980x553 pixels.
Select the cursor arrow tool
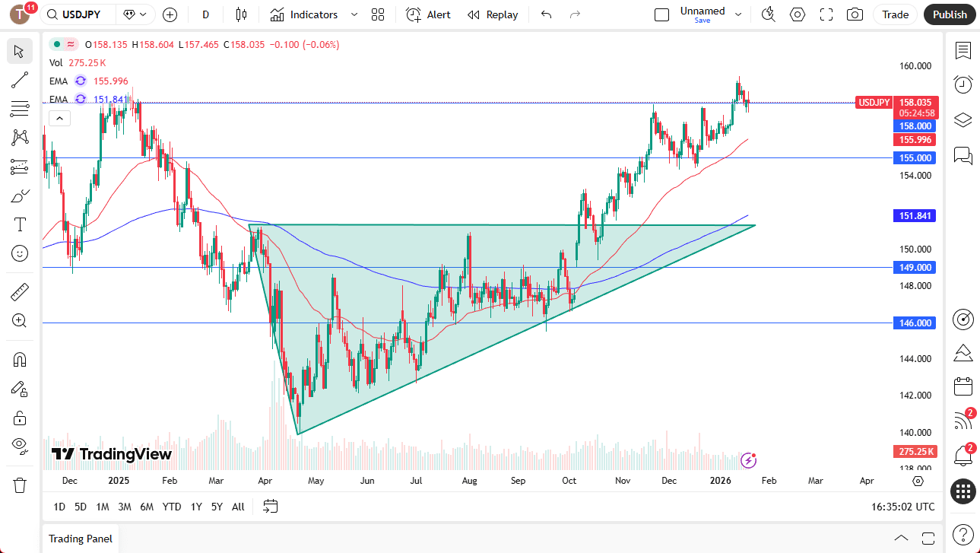20,51
